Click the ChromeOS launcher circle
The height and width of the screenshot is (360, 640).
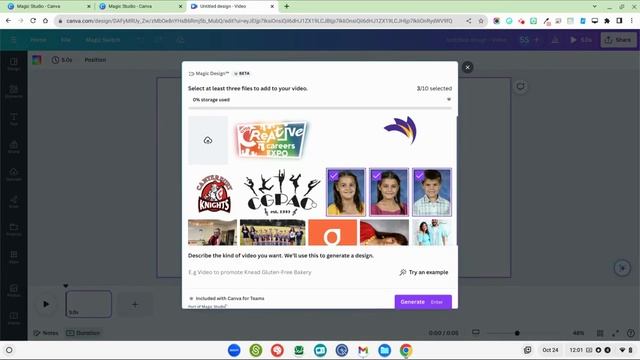point(9,350)
